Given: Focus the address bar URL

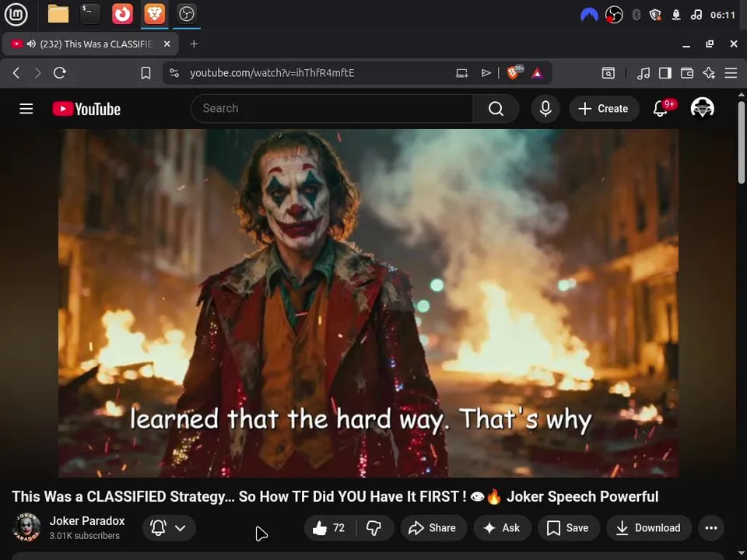Looking at the screenshot, I should click(x=272, y=73).
